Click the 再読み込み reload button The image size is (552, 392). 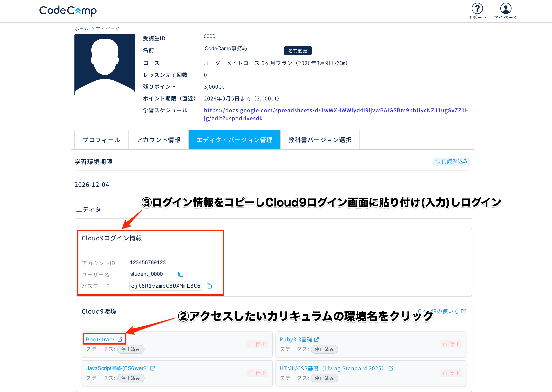[x=451, y=162]
